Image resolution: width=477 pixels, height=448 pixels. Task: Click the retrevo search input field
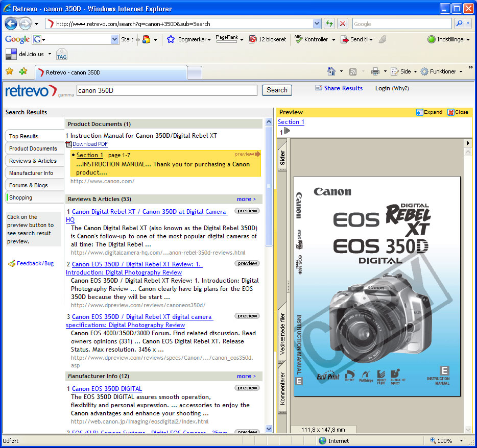point(166,90)
